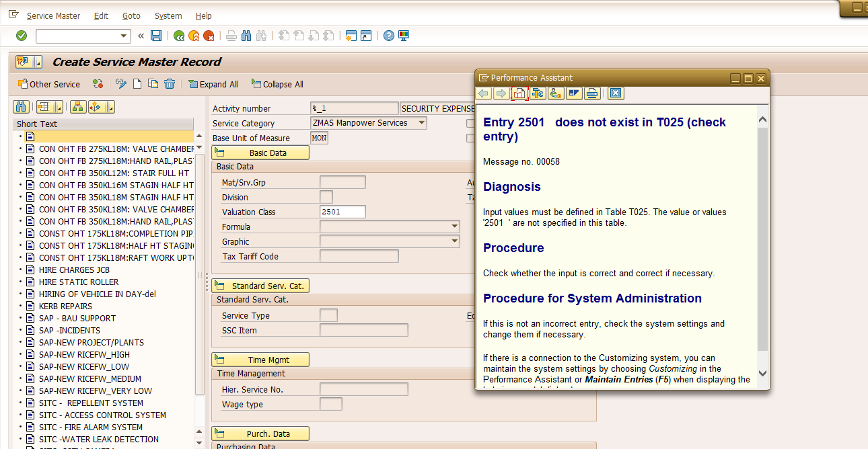This screenshot has width=868, height=449.
Task: Tick the checkbox right of Base Unit of Measure
Action: (x=471, y=138)
